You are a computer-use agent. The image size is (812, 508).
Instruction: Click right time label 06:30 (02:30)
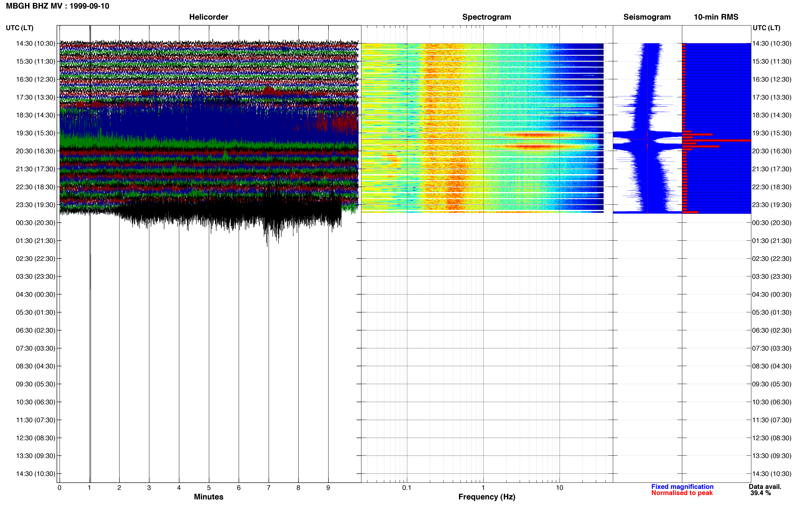click(x=772, y=330)
